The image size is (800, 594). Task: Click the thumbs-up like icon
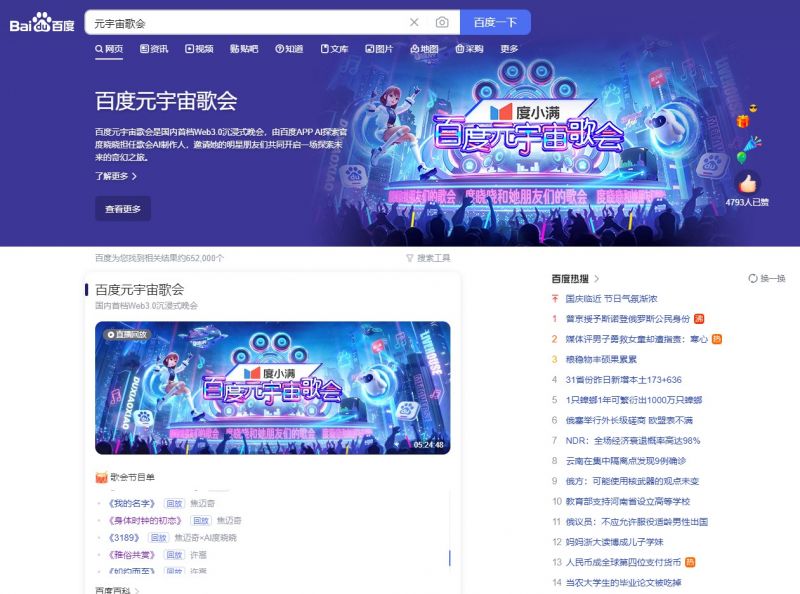tap(747, 182)
